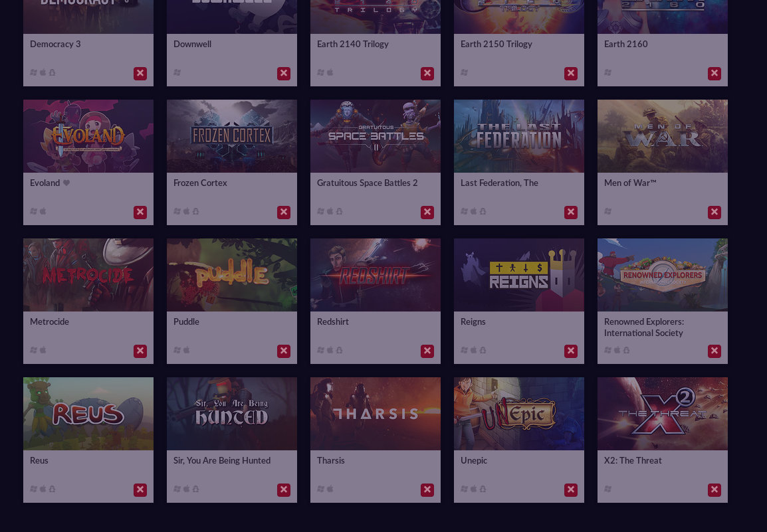Open the Redshirt cover image
The width and height of the screenshot is (767, 532).
click(x=376, y=275)
